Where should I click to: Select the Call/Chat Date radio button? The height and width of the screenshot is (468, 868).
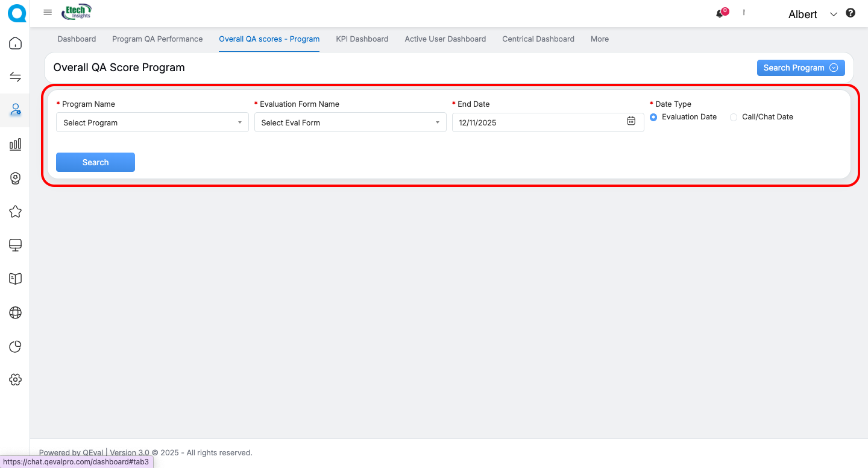tap(734, 118)
